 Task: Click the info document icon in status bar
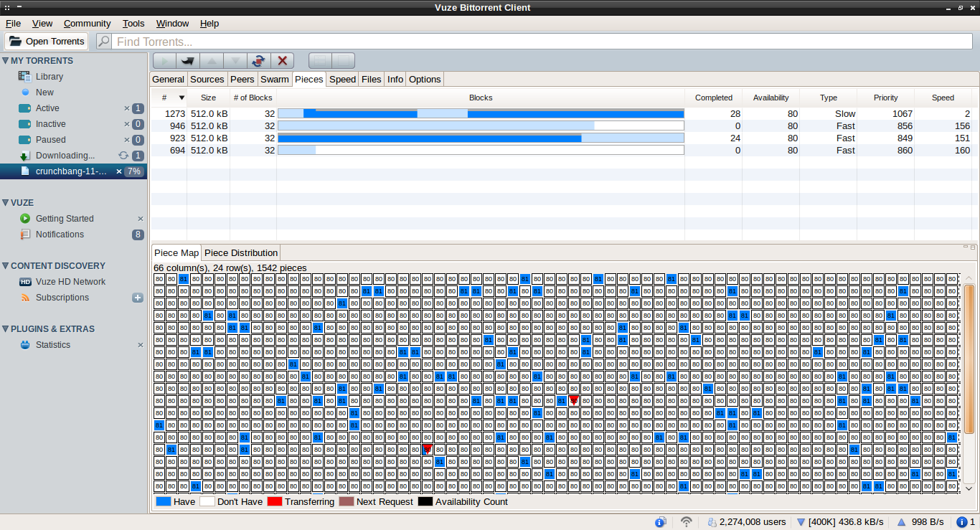coord(661,522)
